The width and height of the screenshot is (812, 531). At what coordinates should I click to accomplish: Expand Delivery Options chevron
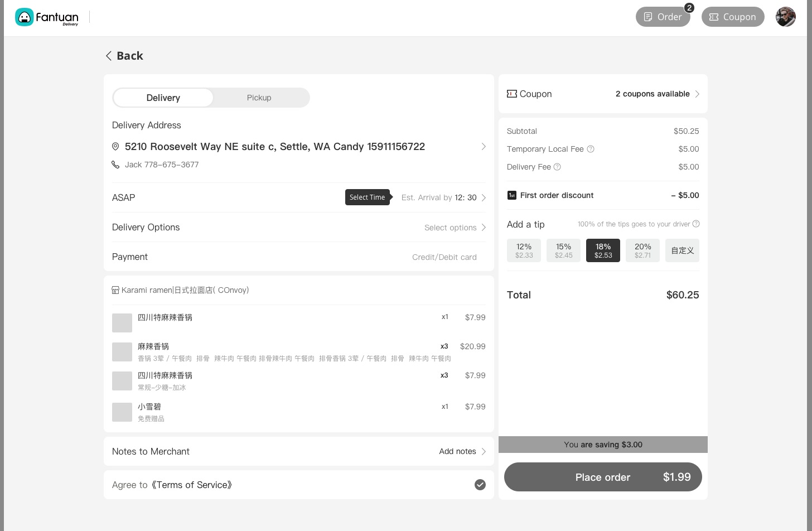click(484, 228)
